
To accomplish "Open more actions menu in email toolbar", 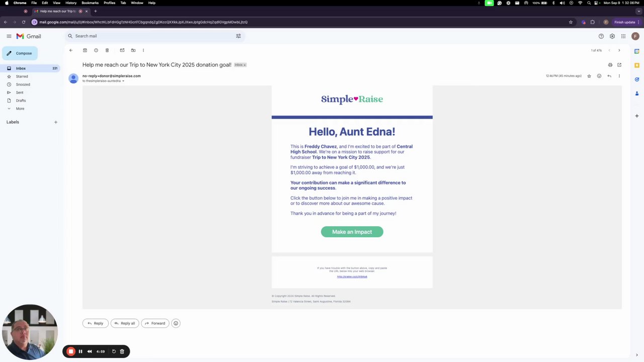I will point(143,50).
